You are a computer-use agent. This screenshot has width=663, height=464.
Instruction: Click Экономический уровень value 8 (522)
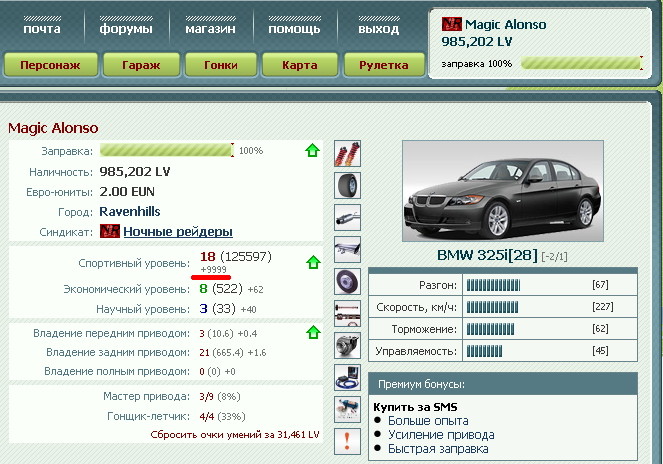[x=221, y=289]
